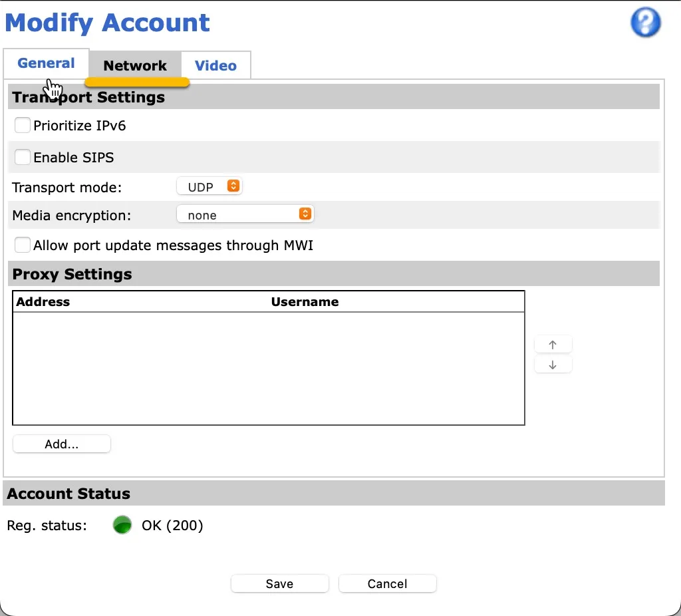Toggle the Enable SIPS checkbox
Image resolution: width=681 pixels, height=616 pixels.
[x=22, y=157]
